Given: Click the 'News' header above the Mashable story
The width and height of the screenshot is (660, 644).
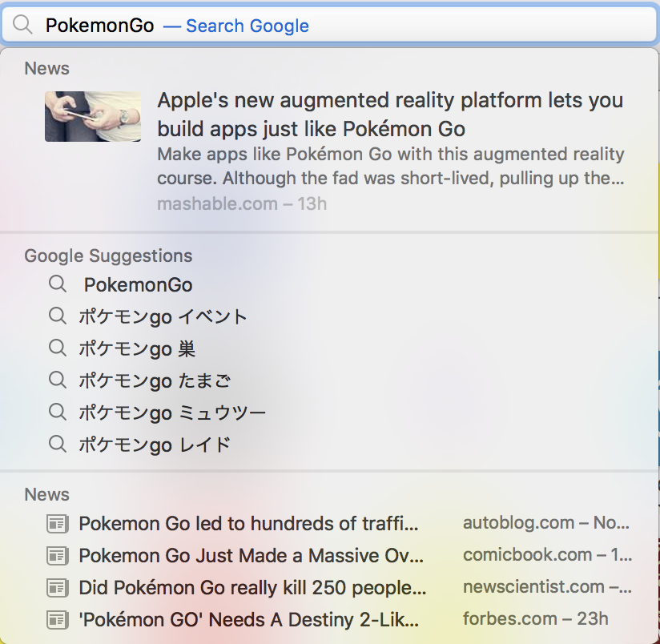Looking at the screenshot, I should click(46, 69).
